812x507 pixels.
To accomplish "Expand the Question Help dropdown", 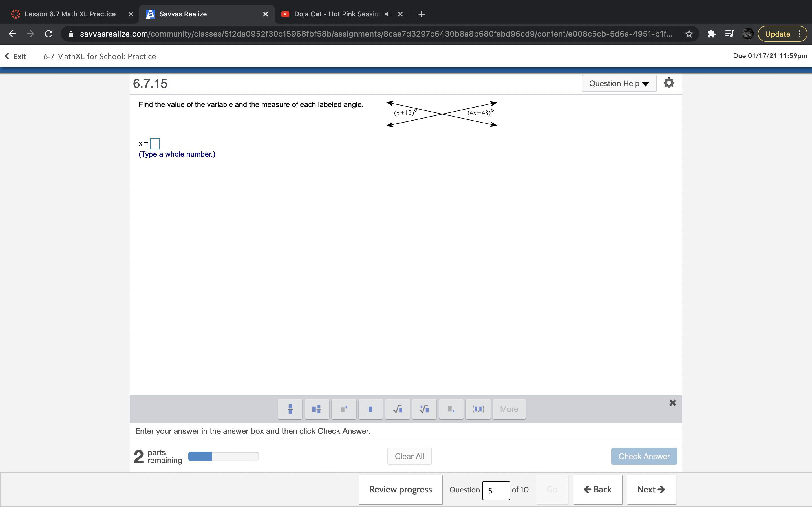I will coord(619,83).
